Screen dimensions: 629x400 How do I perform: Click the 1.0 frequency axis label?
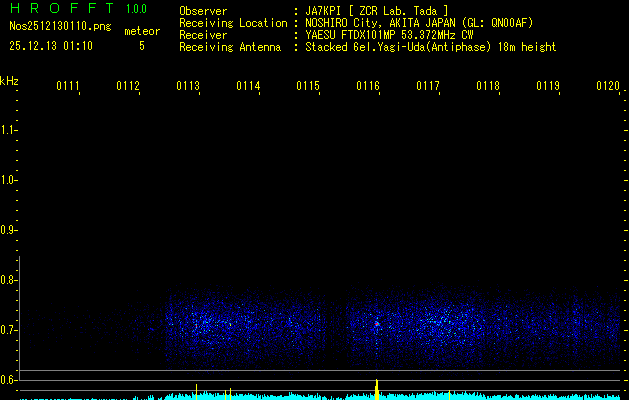coord(9,180)
